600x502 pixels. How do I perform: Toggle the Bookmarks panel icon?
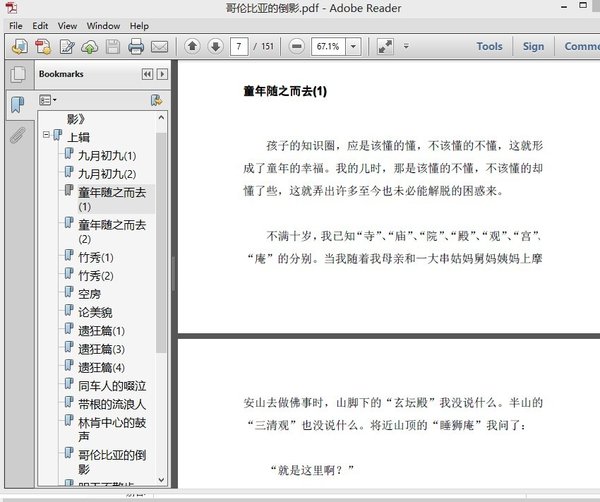[17, 105]
